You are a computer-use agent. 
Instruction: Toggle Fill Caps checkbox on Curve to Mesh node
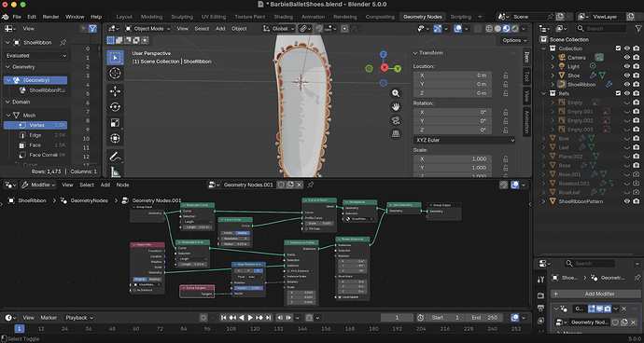click(305, 228)
